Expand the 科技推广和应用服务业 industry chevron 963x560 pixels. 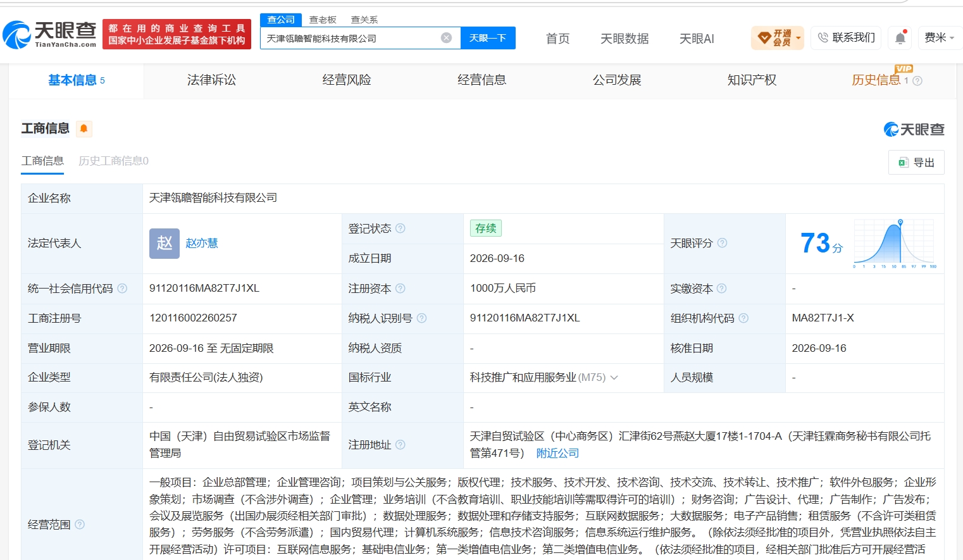coord(614,378)
